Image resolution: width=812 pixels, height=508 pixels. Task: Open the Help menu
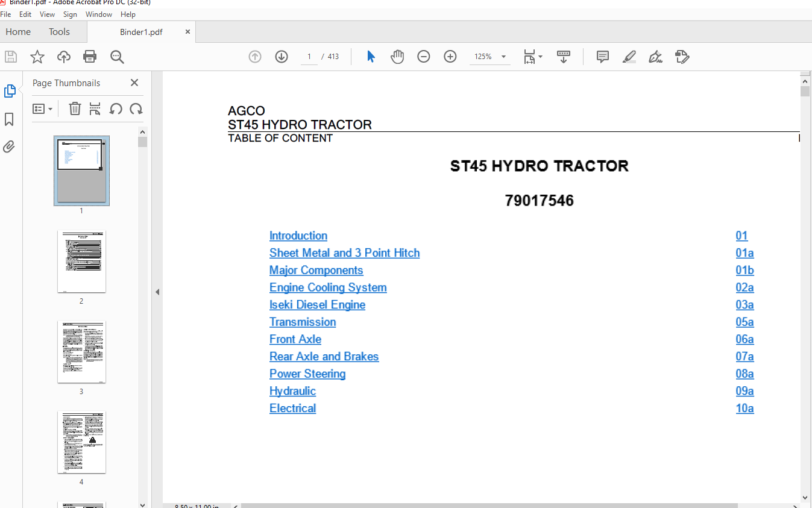pos(128,14)
